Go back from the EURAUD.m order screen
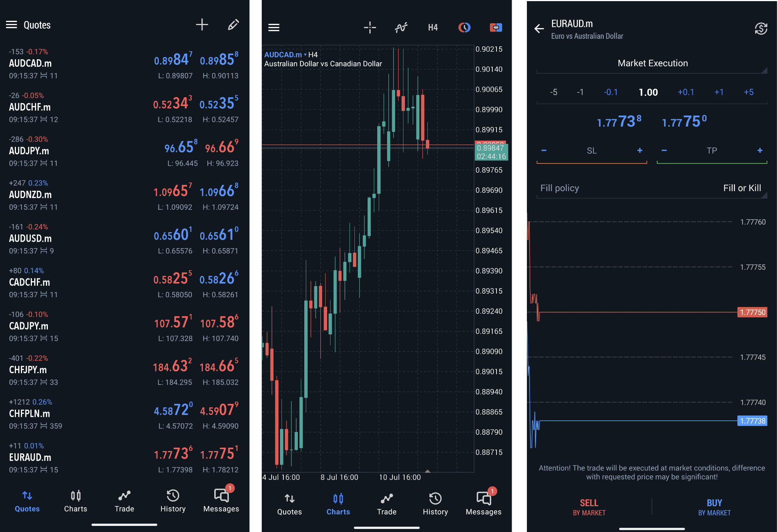The height and width of the screenshot is (532, 778). (x=539, y=28)
